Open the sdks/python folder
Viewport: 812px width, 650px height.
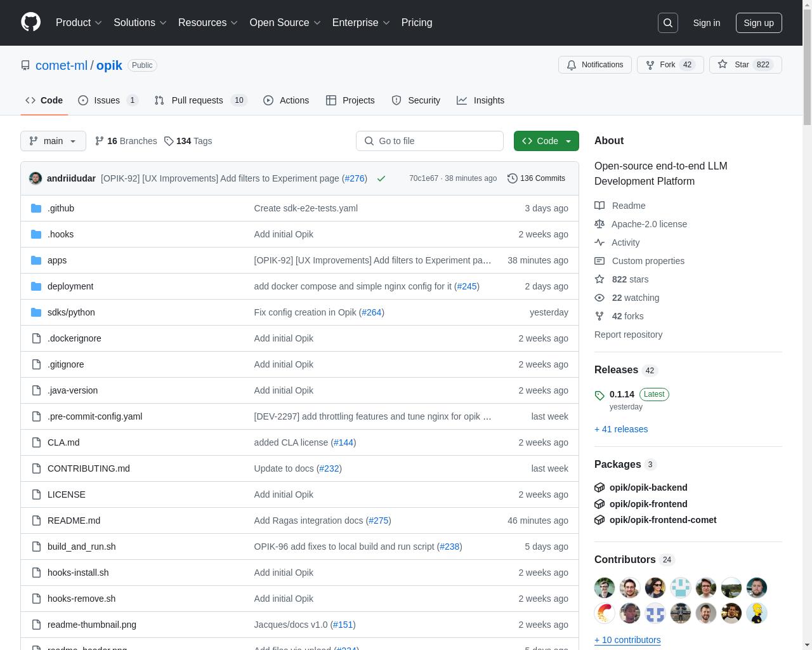(71, 312)
